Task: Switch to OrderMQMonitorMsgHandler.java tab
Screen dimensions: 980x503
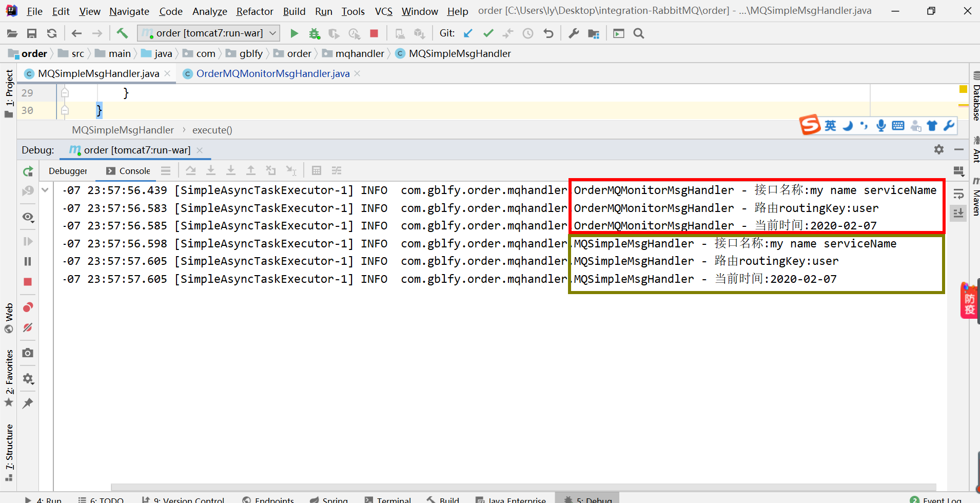Action: point(272,73)
